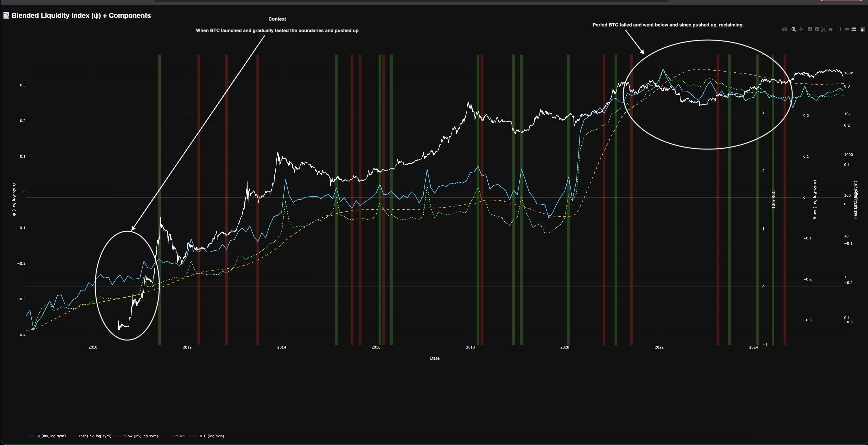Click the 2024 tick on the date axis
Image resolution: width=868 pixels, height=445 pixels.
(x=753, y=347)
